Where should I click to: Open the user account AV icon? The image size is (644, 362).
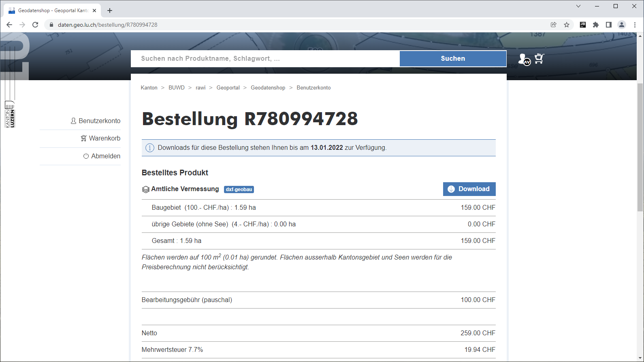(x=524, y=59)
